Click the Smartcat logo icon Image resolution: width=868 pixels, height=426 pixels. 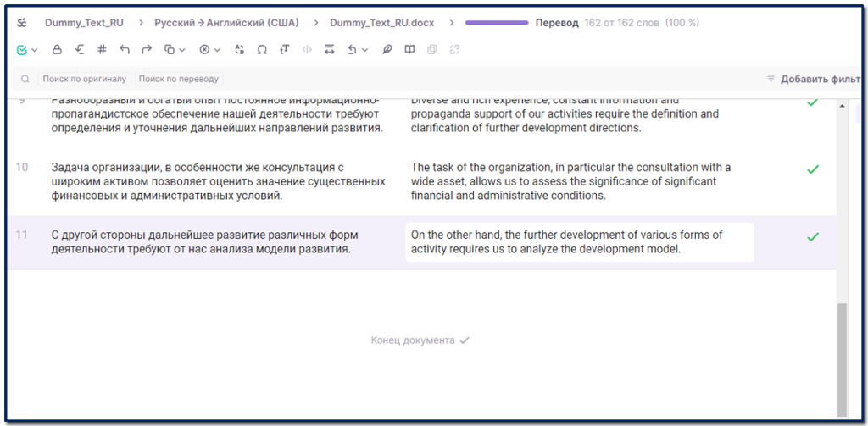point(21,23)
